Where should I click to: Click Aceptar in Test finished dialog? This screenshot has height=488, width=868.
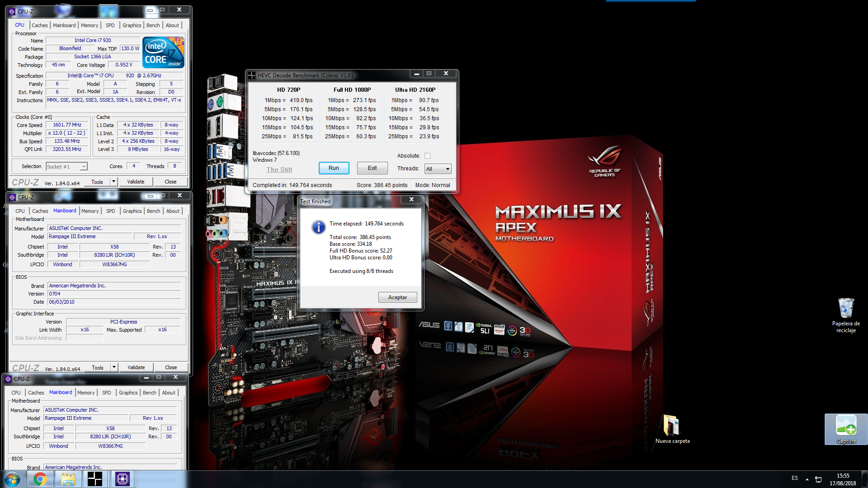pos(397,297)
